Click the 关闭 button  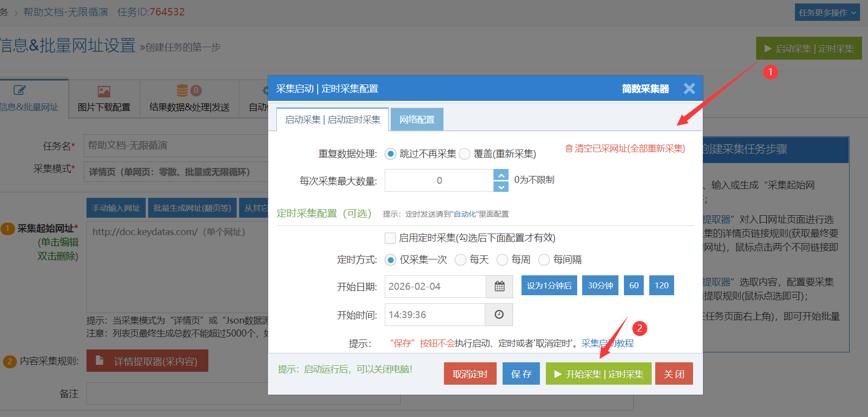(x=674, y=374)
